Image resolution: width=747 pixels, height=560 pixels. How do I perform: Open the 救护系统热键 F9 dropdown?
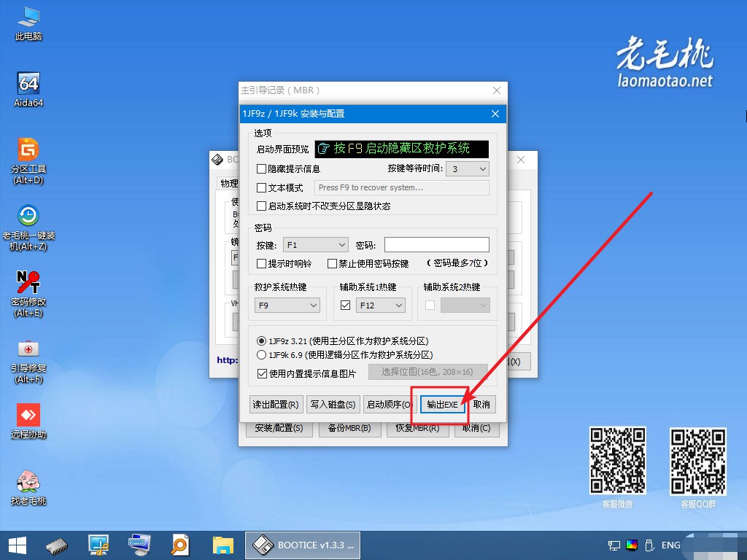(287, 306)
